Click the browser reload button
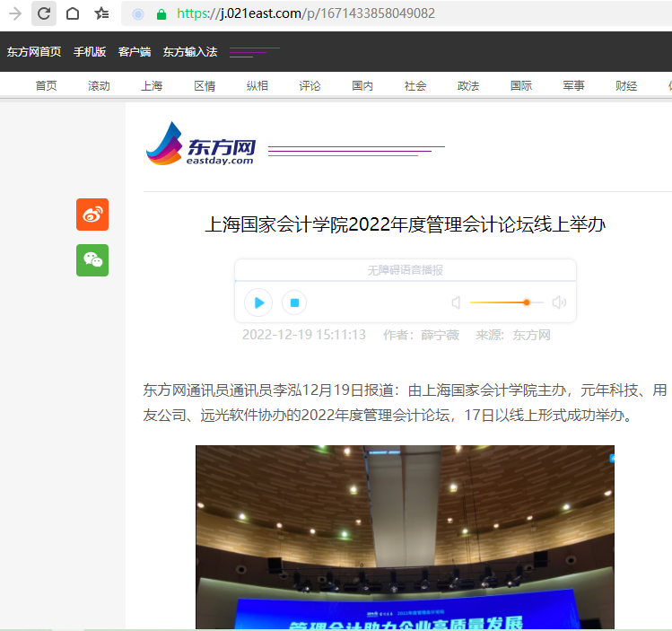This screenshot has height=631, width=672. click(43, 13)
